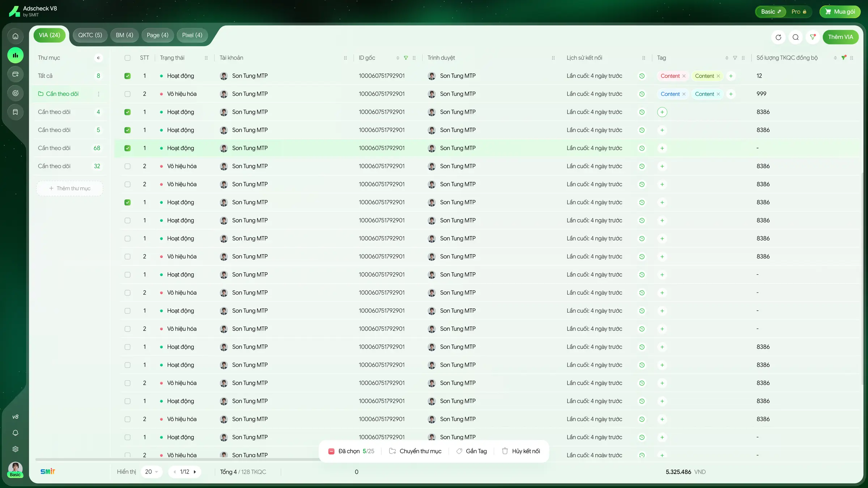Viewport: 868px width, 488px height.
Task: Click the refresh icon in the top toolbar
Action: (x=778, y=37)
